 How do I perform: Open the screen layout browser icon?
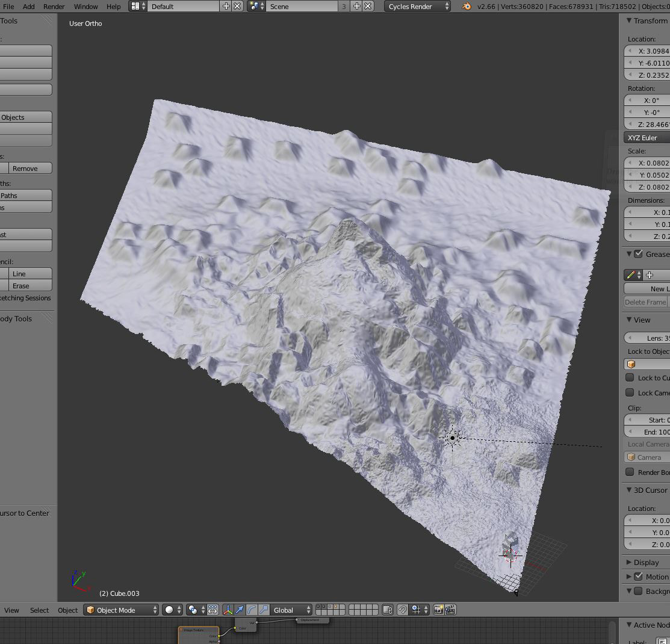pos(138,7)
